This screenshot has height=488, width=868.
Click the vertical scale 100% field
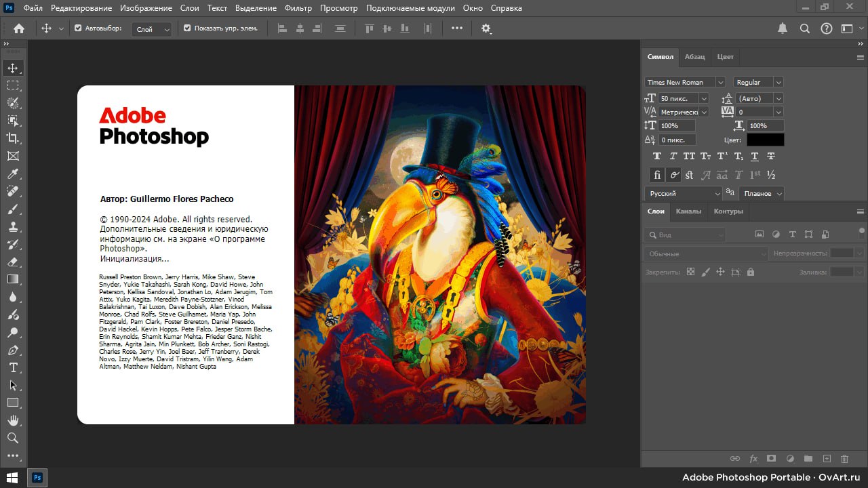pyautogui.click(x=677, y=125)
